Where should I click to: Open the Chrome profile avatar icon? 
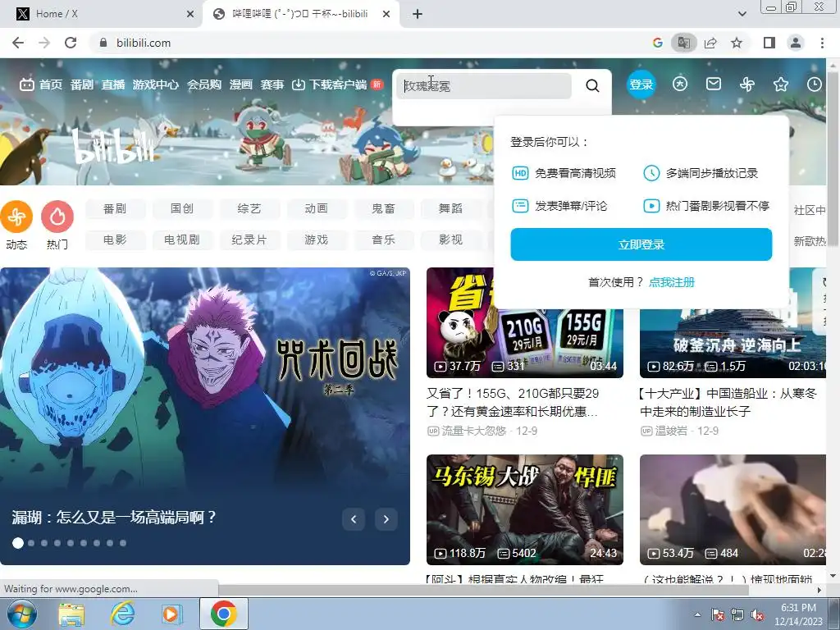pos(796,43)
